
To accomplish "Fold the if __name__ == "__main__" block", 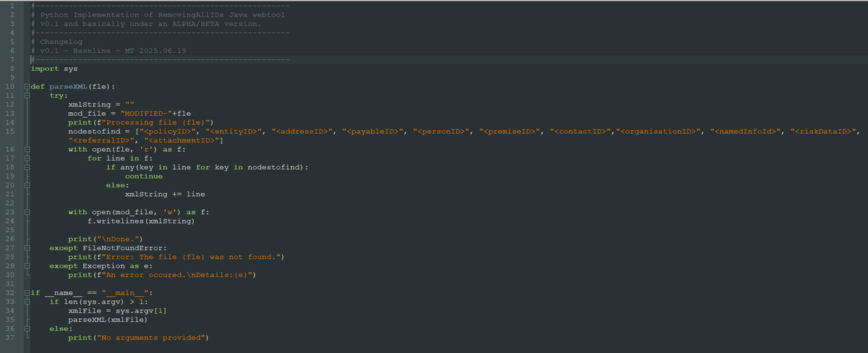I will click(x=27, y=293).
